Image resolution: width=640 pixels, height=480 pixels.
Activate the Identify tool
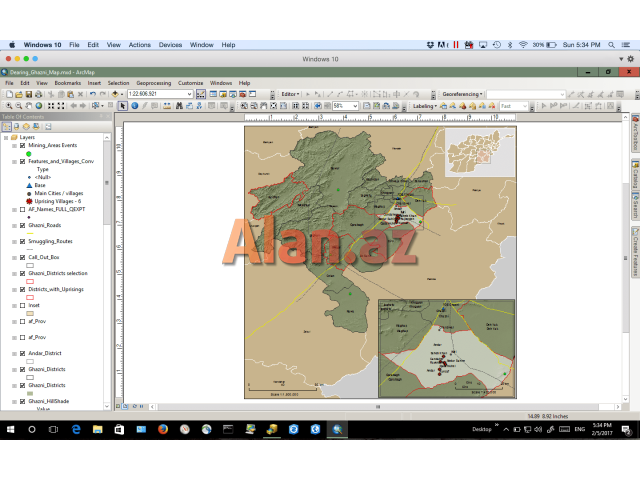(x=134, y=106)
